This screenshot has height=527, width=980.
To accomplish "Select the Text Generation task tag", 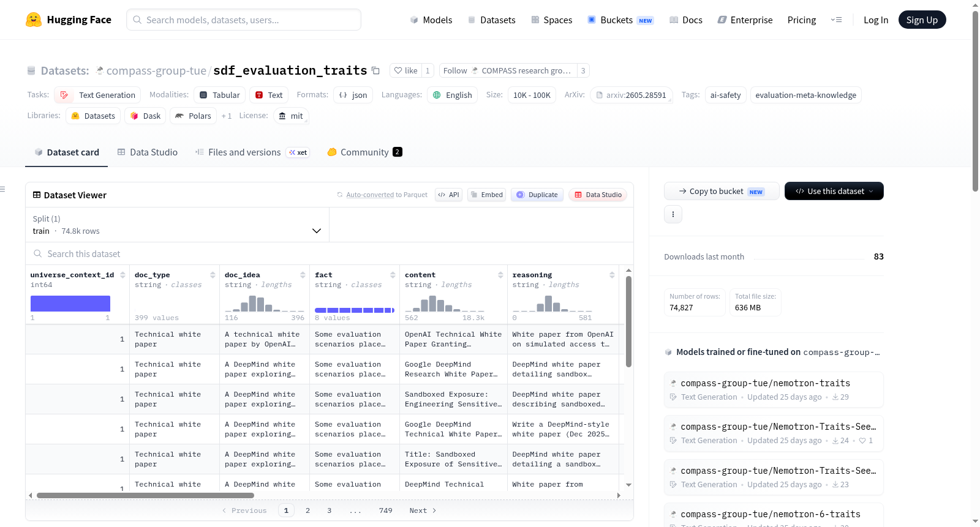I will click(x=97, y=95).
